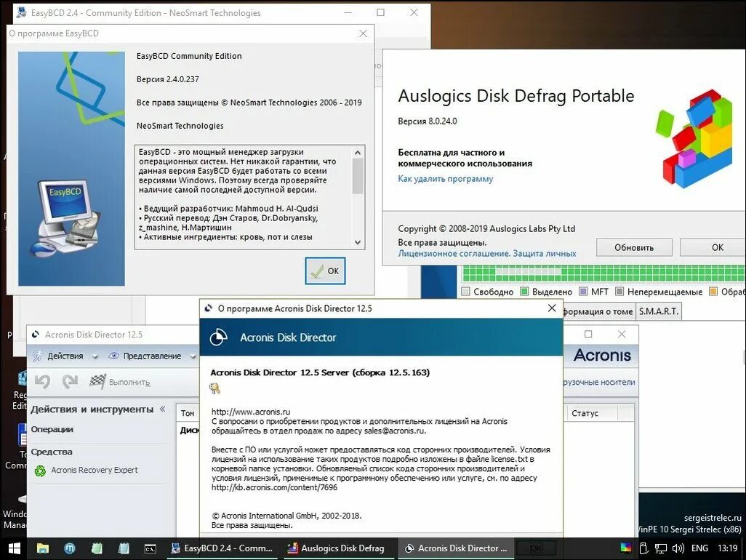
Task: Click the Acronis main window title icon
Action: pos(35,335)
